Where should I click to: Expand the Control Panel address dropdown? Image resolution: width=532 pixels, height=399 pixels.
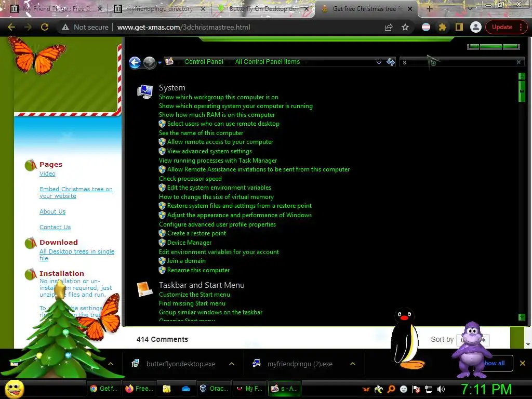pos(379,62)
